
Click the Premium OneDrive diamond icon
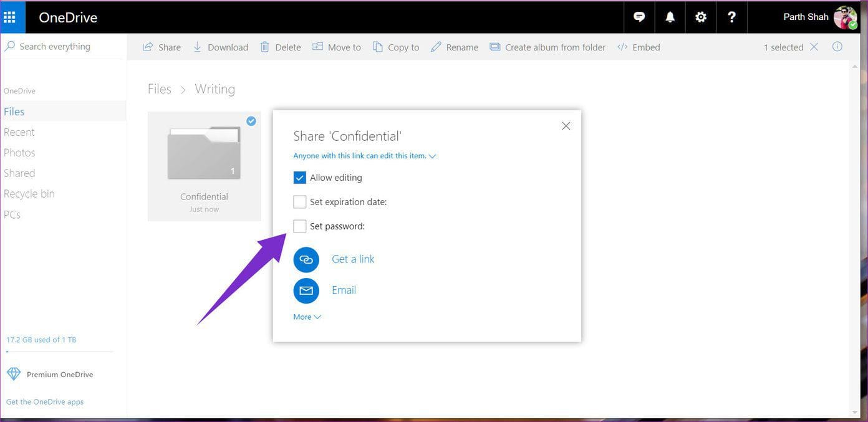(x=14, y=374)
